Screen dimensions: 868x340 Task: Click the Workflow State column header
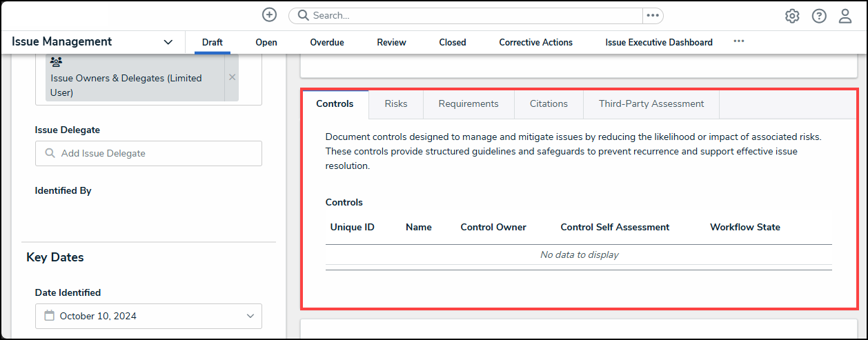745,227
